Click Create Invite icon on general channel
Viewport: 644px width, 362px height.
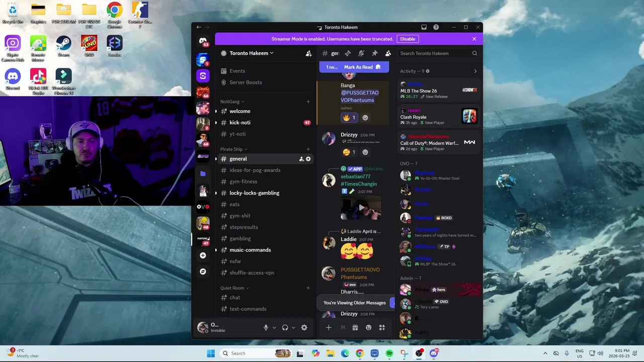(301, 159)
